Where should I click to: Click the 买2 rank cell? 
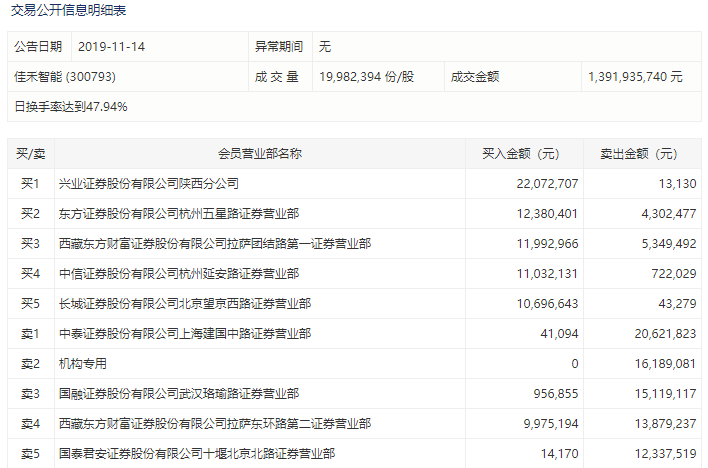pos(31,214)
